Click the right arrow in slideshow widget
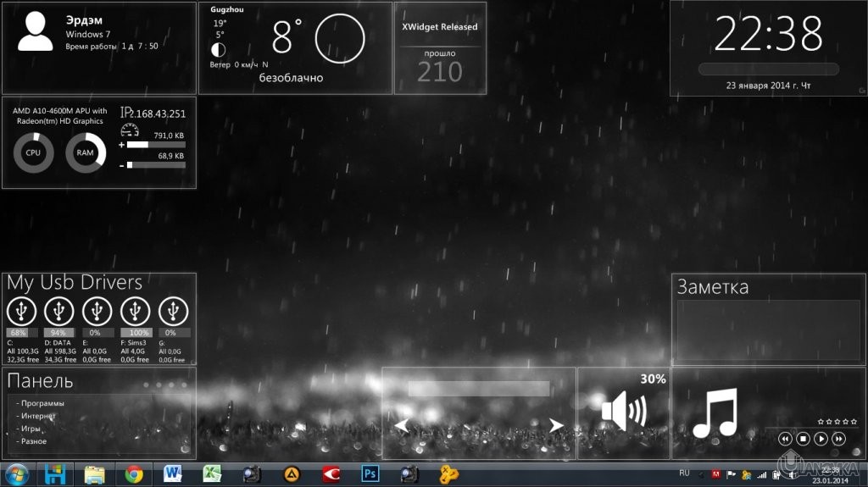Viewport: 868px width, 487px height. [556, 425]
